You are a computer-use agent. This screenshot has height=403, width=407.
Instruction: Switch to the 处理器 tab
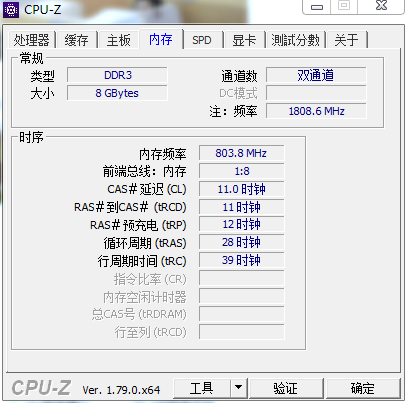[x=31, y=40]
